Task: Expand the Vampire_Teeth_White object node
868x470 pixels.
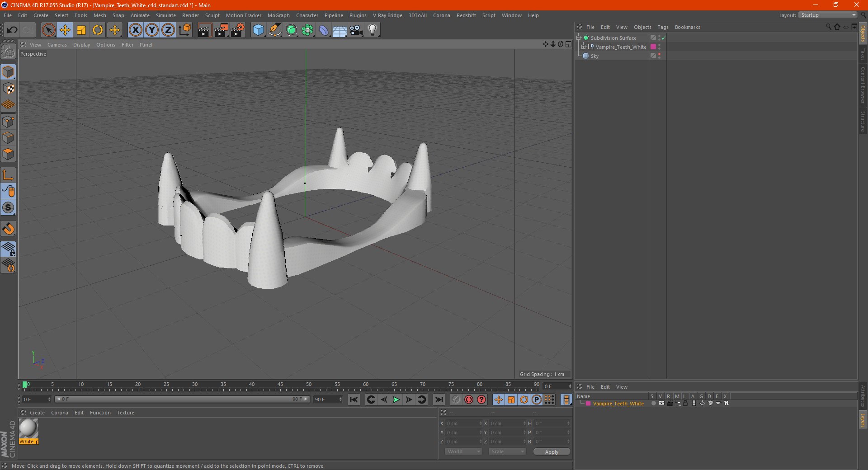Action: (584, 47)
